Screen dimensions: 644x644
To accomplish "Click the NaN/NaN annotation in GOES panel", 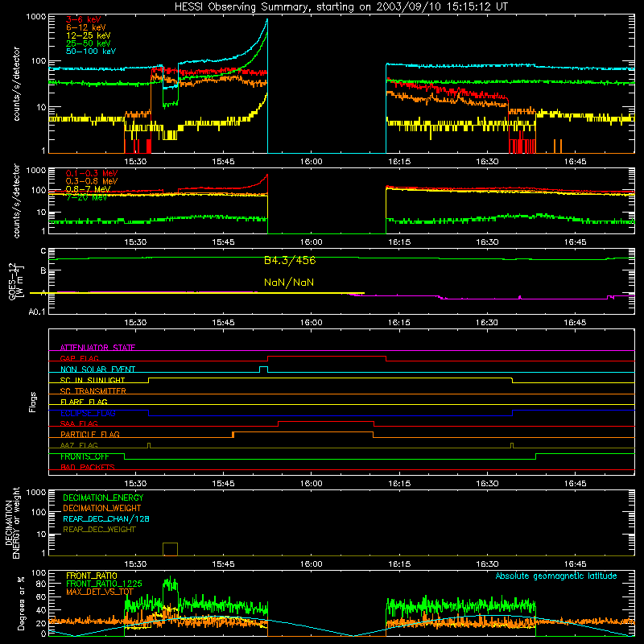I will pos(289,283).
